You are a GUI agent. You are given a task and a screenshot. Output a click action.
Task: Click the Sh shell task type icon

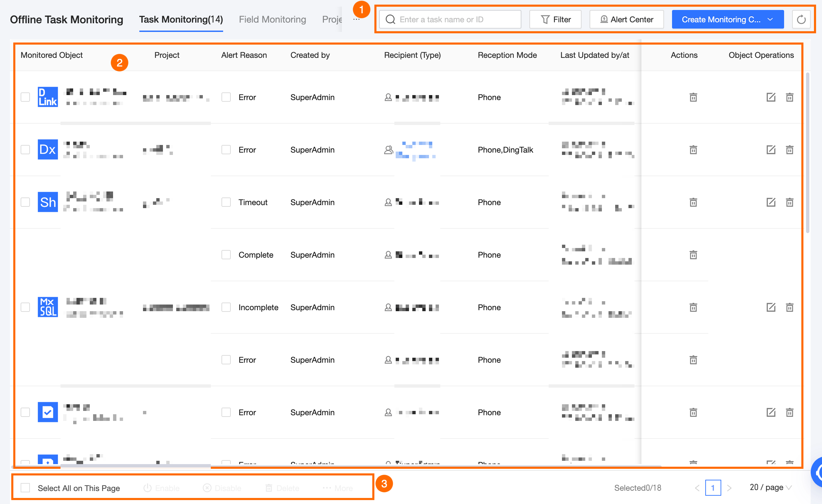48,202
